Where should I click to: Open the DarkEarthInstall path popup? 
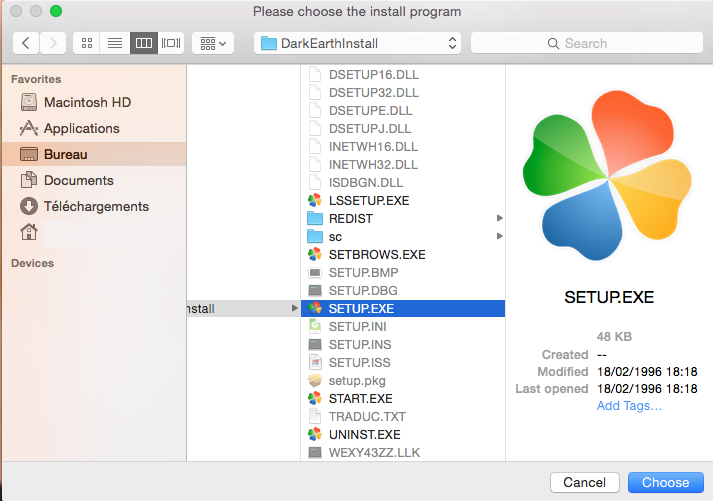coord(357,43)
